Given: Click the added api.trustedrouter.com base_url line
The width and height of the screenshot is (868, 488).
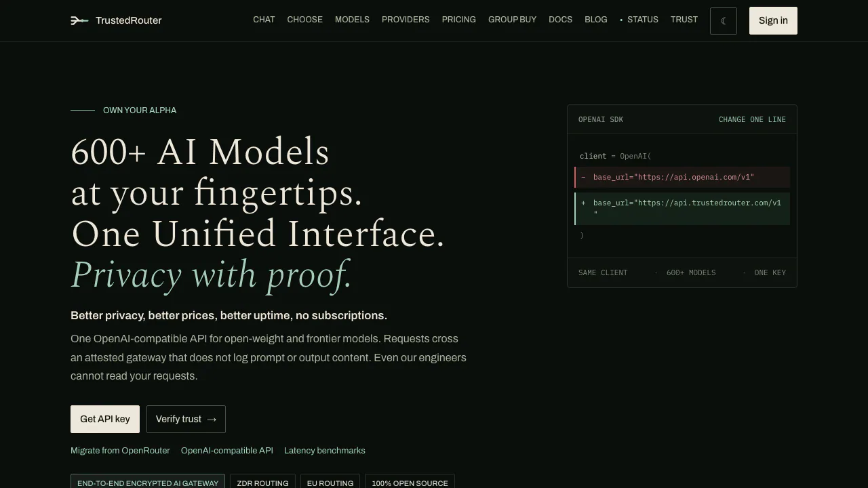Looking at the screenshot, I should tap(682, 208).
